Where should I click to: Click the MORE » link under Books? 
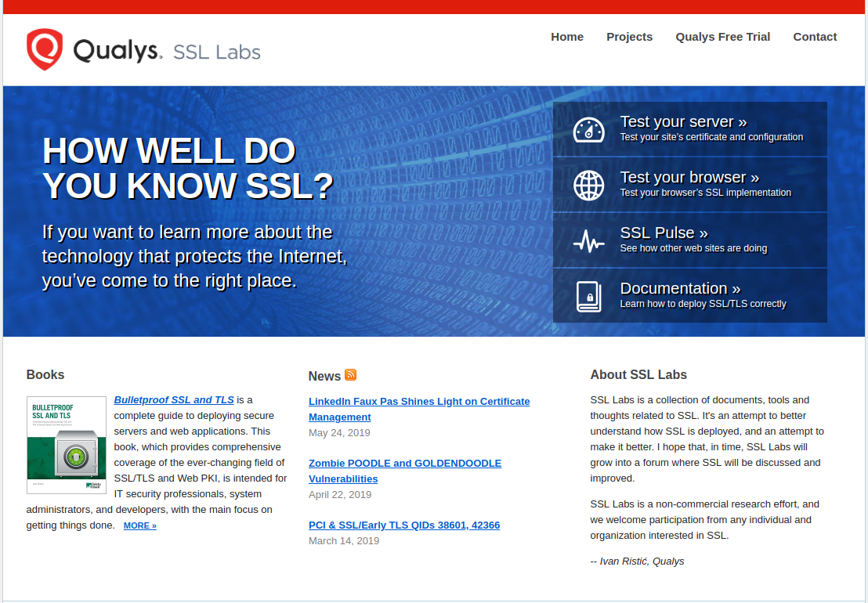coord(140,526)
